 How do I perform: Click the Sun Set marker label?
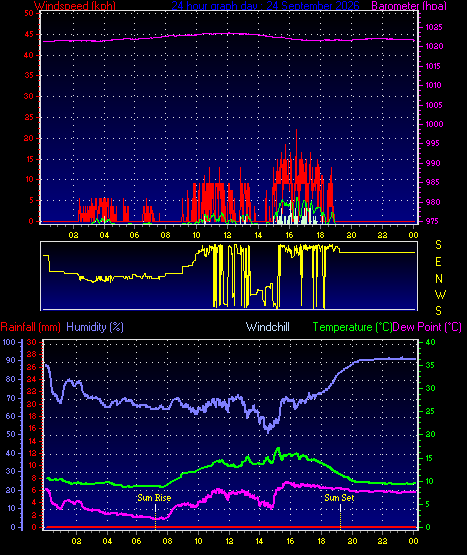[x=339, y=498]
